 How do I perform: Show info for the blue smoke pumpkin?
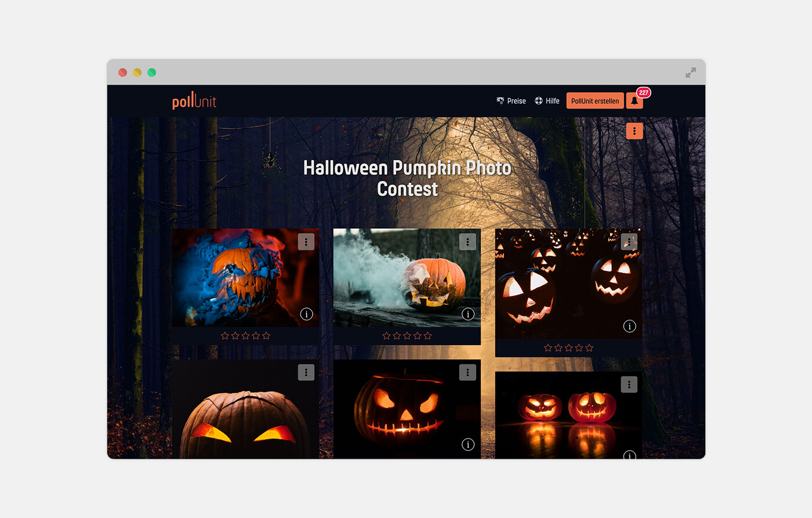pos(306,314)
